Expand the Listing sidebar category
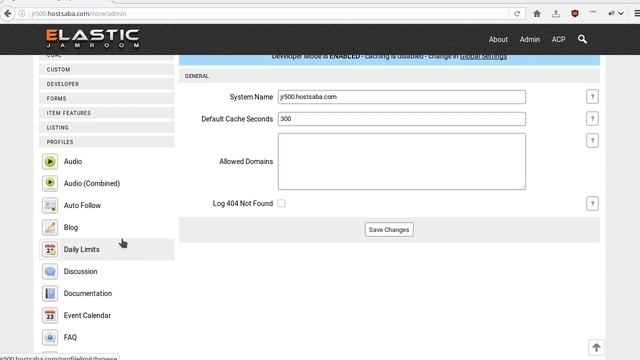This screenshot has width=640, height=360. coord(107,127)
